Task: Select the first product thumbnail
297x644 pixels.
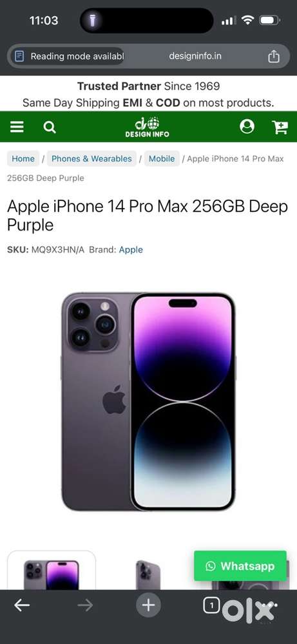Action: [52, 571]
